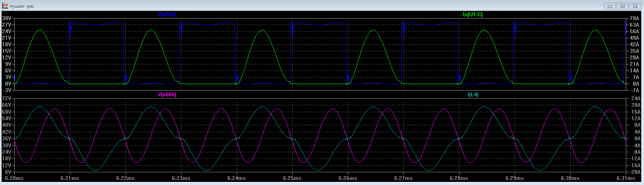Minimize the waveform plot window
Viewport: 644px width, 185px height.
tap(610, 6)
